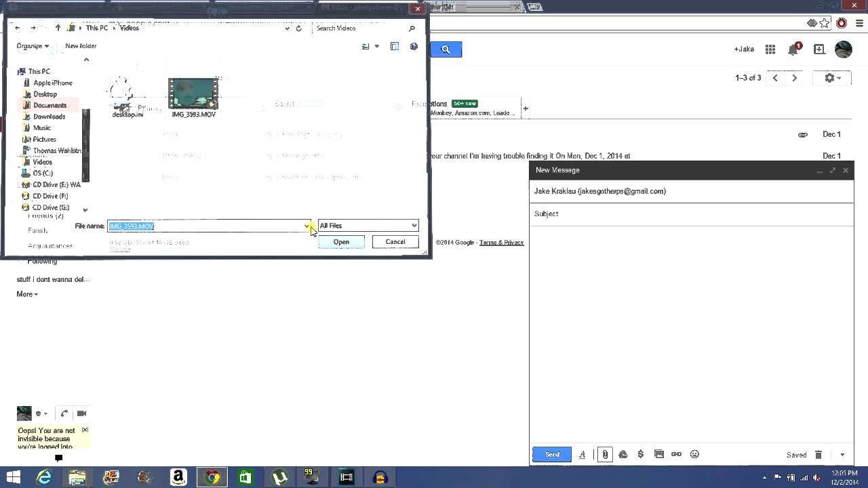Click This PC in the address breadcrumb
The height and width of the screenshot is (488, 868).
96,28
